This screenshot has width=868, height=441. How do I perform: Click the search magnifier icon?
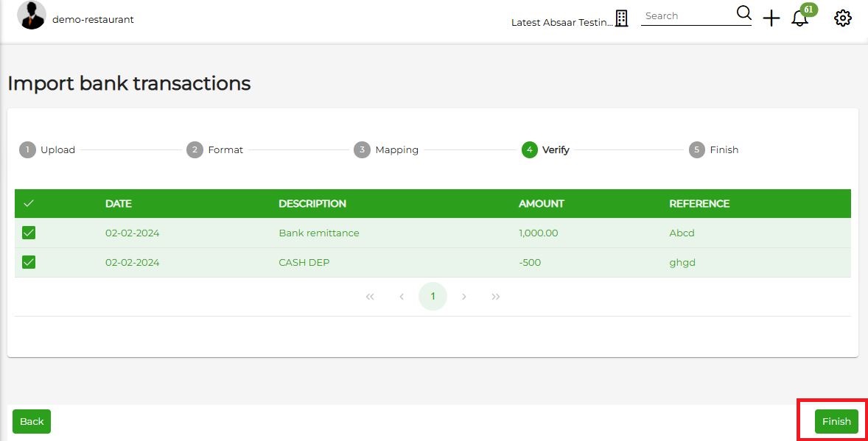[x=744, y=13]
